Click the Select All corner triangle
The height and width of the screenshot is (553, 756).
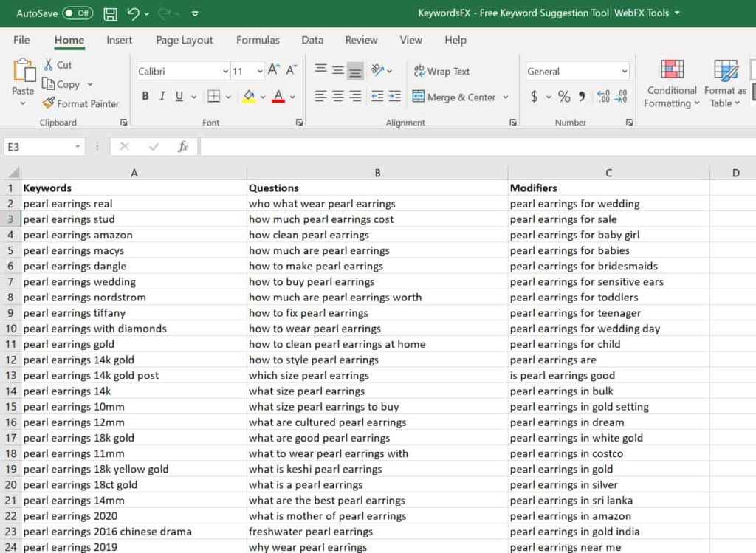(x=13, y=172)
